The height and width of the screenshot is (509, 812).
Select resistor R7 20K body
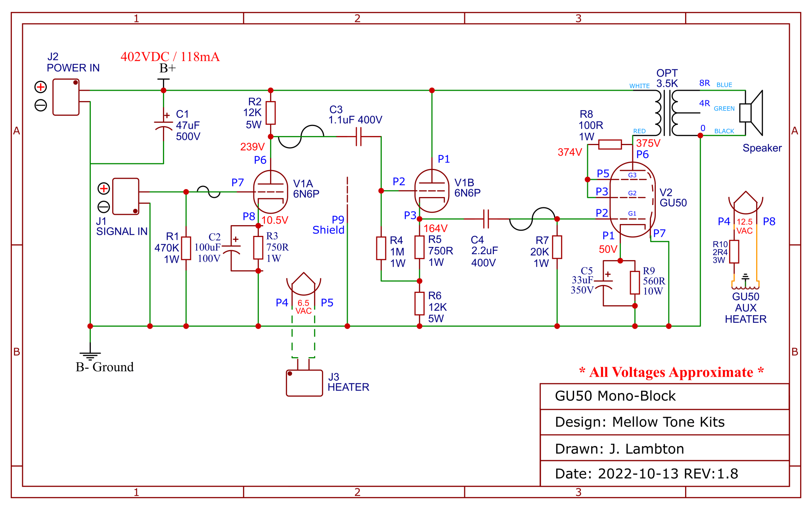[x=557, y=247]
